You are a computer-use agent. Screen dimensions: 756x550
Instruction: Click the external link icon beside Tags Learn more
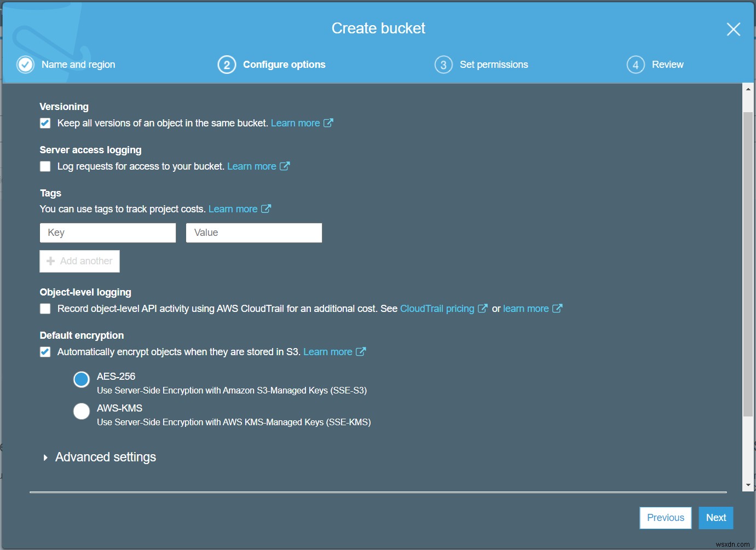267,209
